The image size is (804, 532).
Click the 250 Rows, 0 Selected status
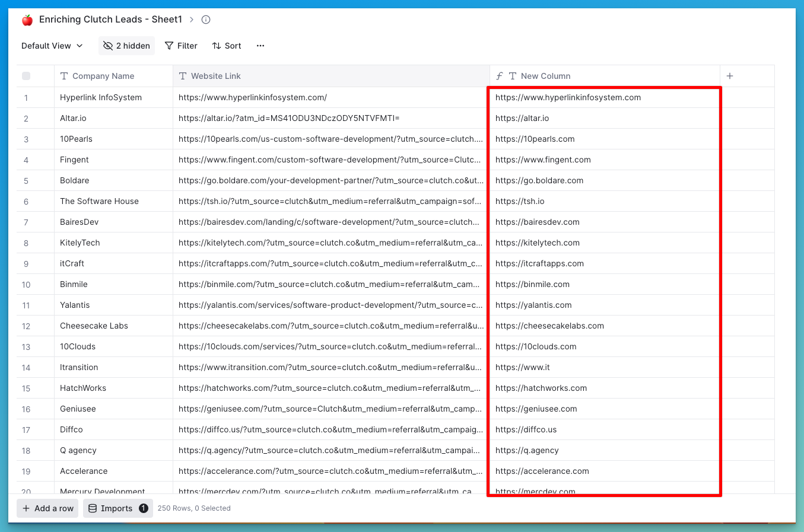(x=194, y=508)
